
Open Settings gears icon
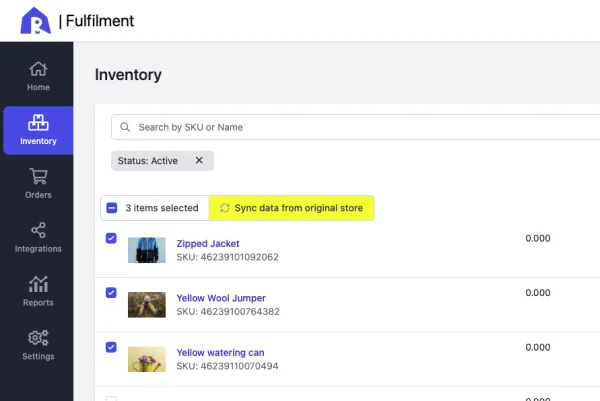[x=38, y=338]
